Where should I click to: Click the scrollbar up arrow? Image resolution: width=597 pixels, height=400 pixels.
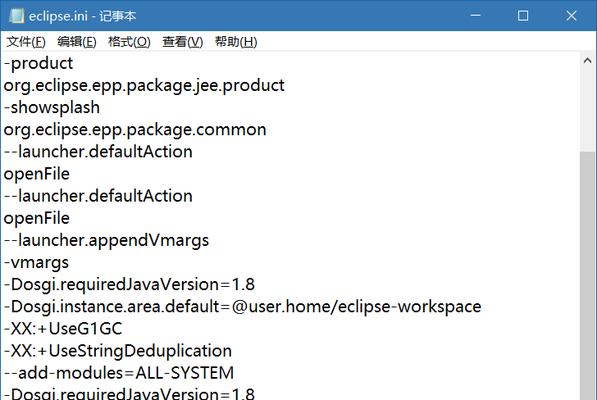pos(587,60)
